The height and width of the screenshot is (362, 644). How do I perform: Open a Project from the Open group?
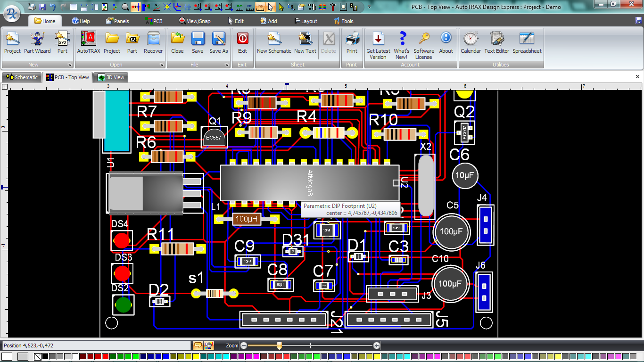coord(112,43)
